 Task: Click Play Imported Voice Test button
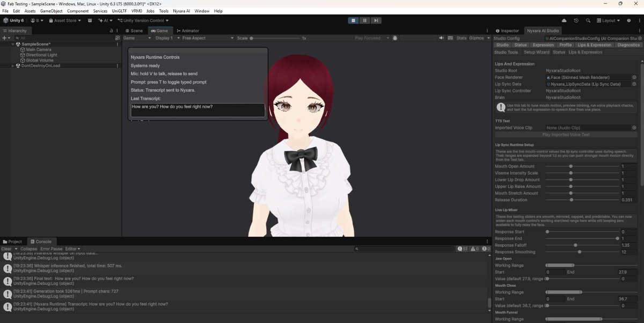566,135
